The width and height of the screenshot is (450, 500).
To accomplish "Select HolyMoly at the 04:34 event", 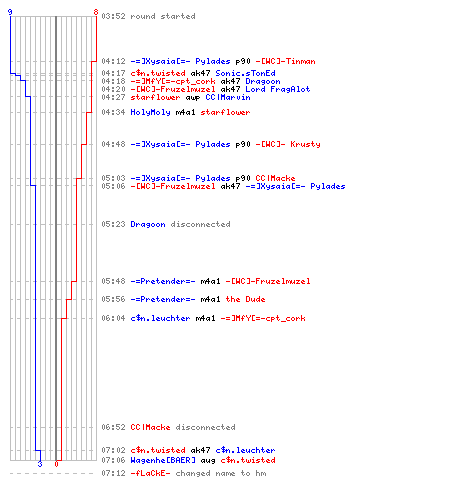I will click(150, 112).
